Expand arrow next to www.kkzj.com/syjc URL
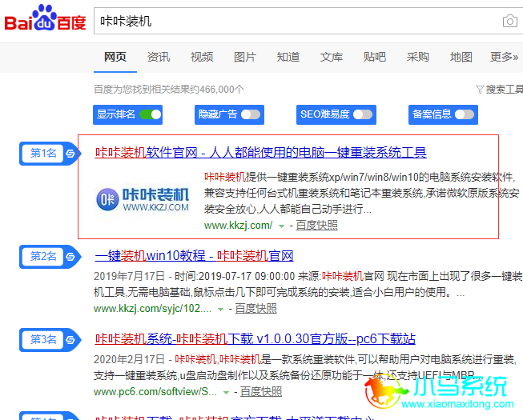Viewport: 523px width, 420px height. click(220, 310)
